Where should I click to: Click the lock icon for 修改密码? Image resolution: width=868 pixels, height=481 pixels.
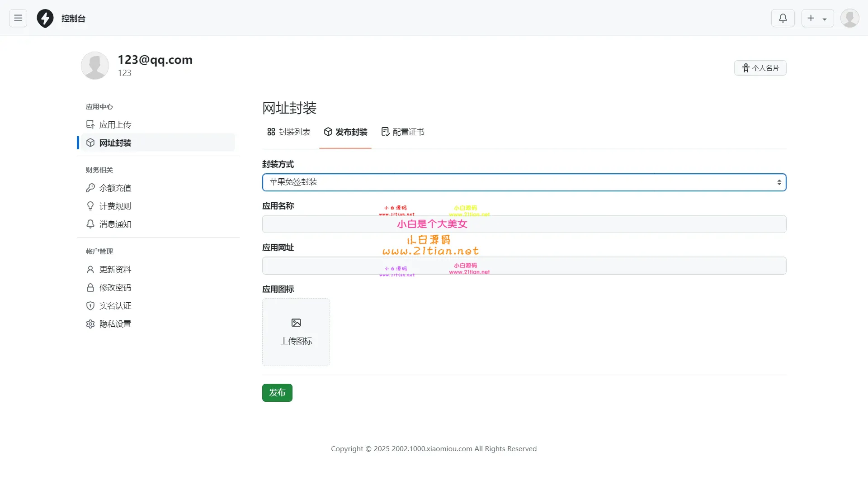click(90, 288)
